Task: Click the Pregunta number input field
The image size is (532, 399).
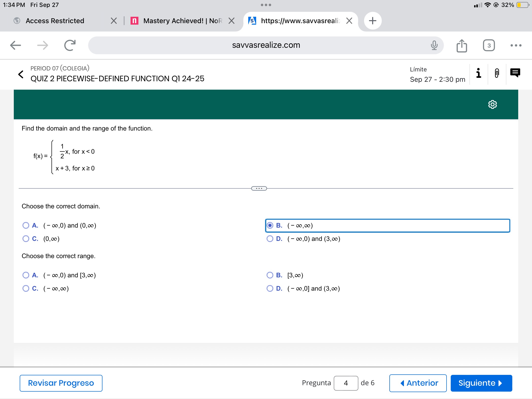Action: click(346, 383)
